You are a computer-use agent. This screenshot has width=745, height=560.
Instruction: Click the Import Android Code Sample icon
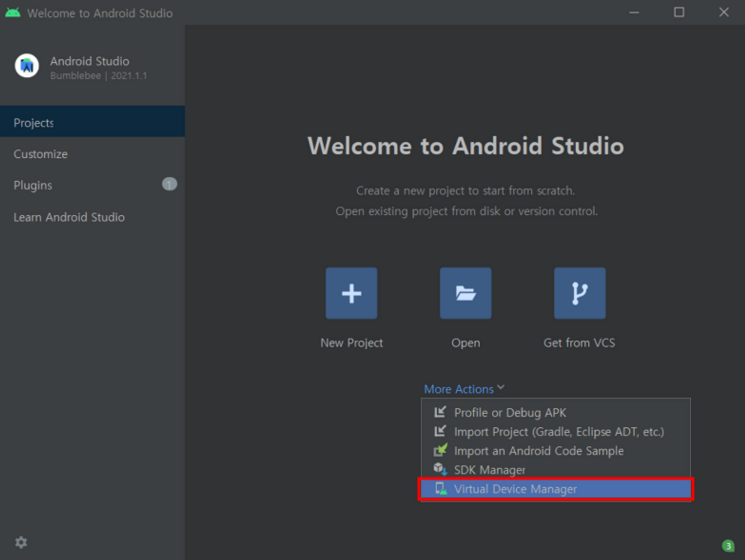pyautogui.click(x=440, y=451)
